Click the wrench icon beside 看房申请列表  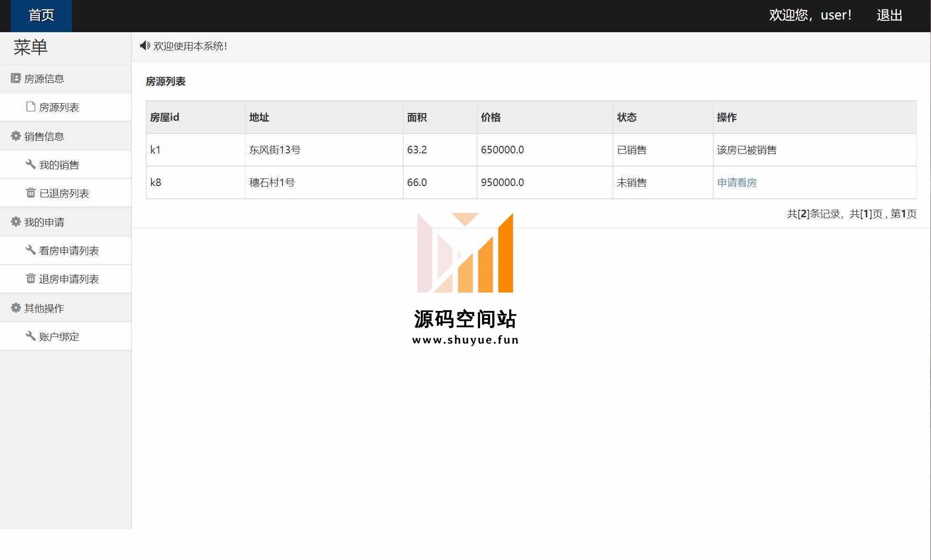coord(31,250)
